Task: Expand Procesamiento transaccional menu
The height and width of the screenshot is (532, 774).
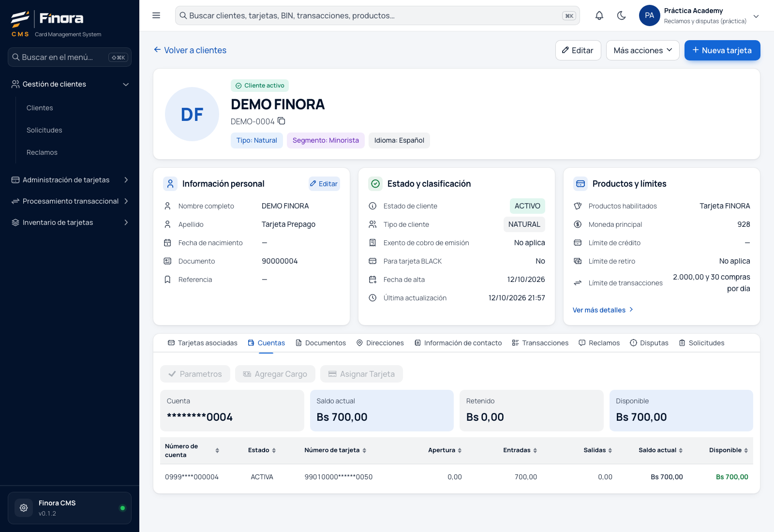Action: click(70, 201)
